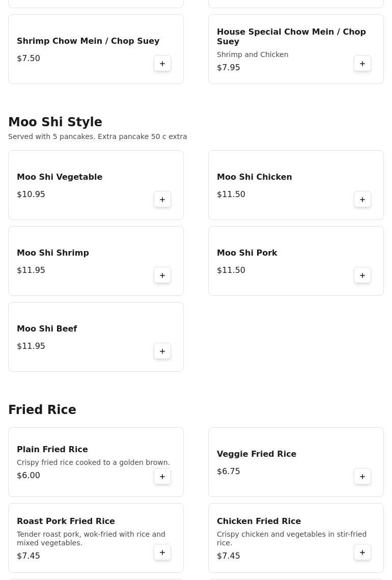392x580 pixels.
Task: Click plus button for Moo Shi Vegetable
Action: click(162, 200)
